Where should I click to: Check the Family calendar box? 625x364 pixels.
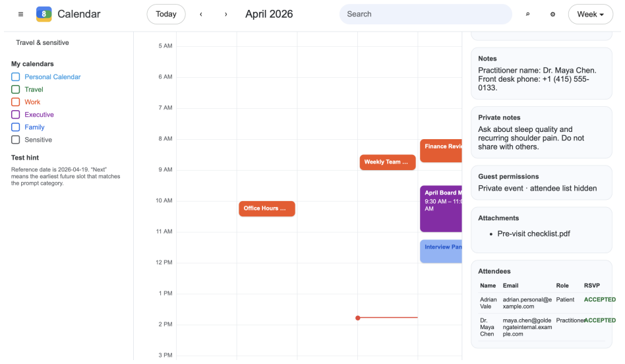click(x=16, y=127)
